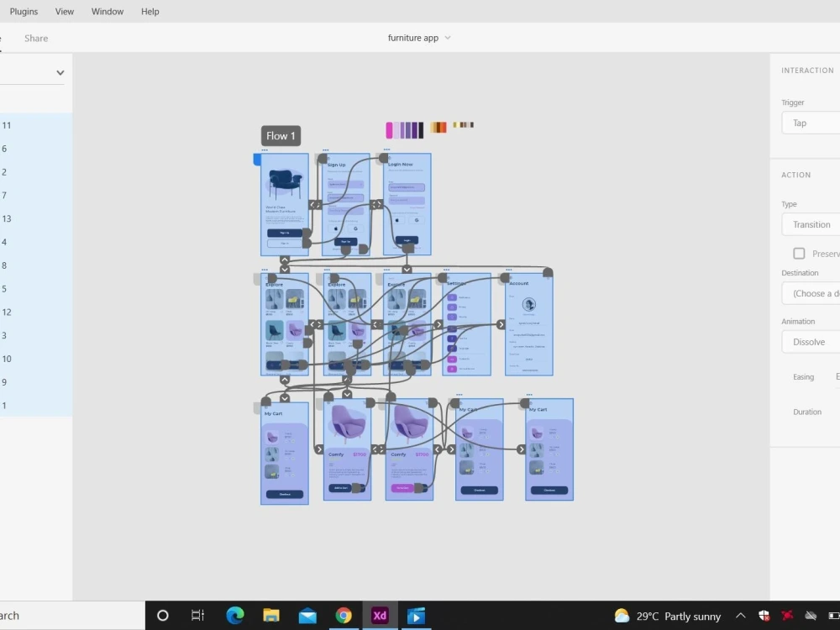Select the Settings artboard

[x=466, y=324]
